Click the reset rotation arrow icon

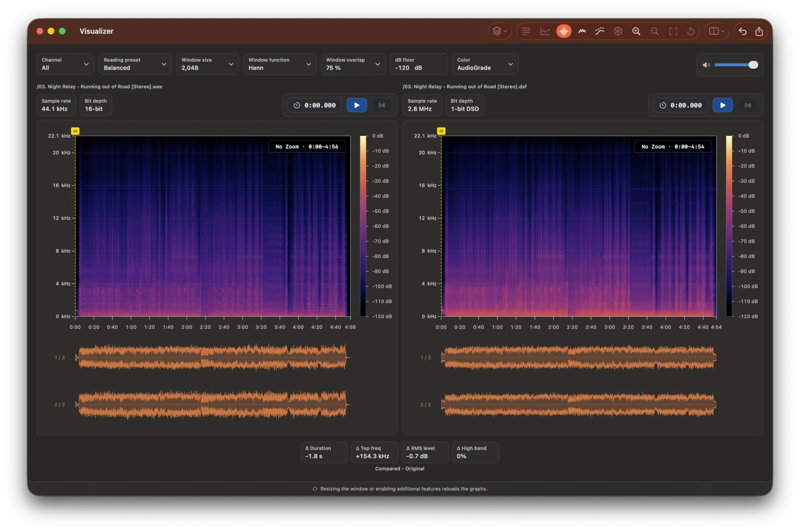(x=691, y=31)
